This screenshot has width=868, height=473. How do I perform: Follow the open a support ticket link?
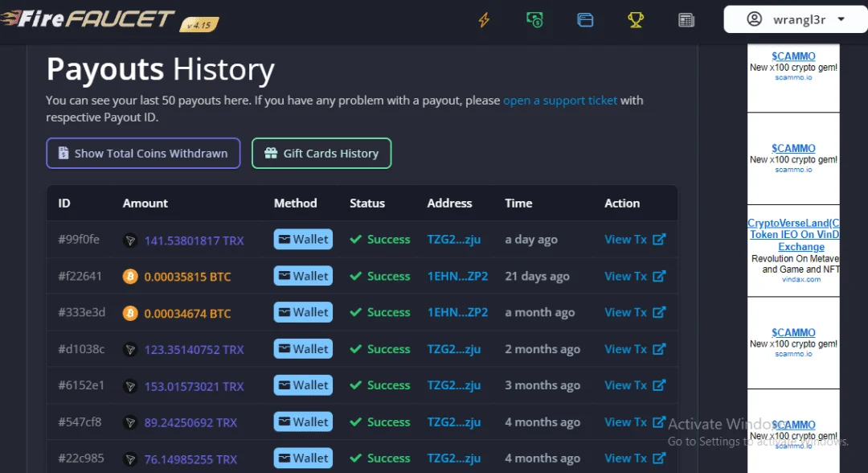click(x=559, y=101)
